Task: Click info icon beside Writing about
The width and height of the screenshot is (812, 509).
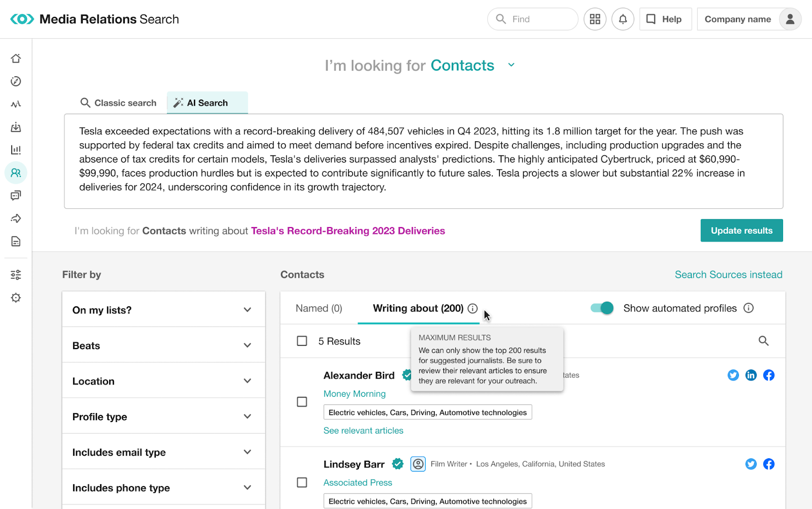Action: (x=472, y=308)
